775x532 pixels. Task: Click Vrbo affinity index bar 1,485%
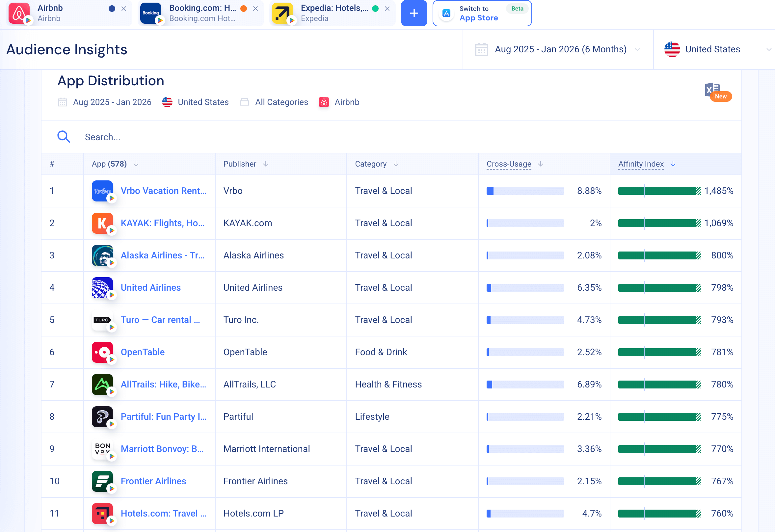(659, 191)
